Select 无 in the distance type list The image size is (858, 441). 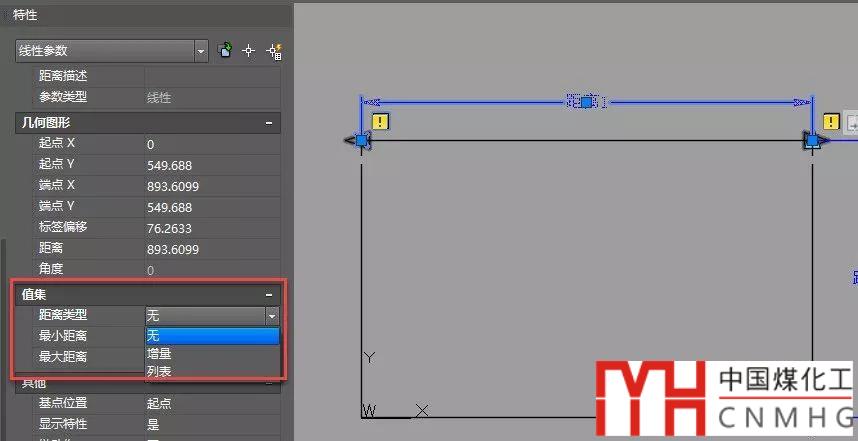(212, 336)
